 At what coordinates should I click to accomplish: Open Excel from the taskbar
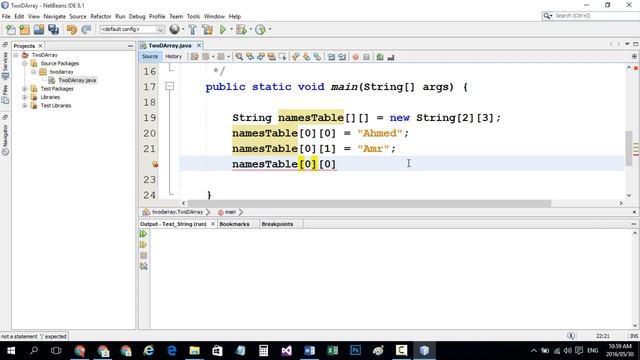(333, 351)
